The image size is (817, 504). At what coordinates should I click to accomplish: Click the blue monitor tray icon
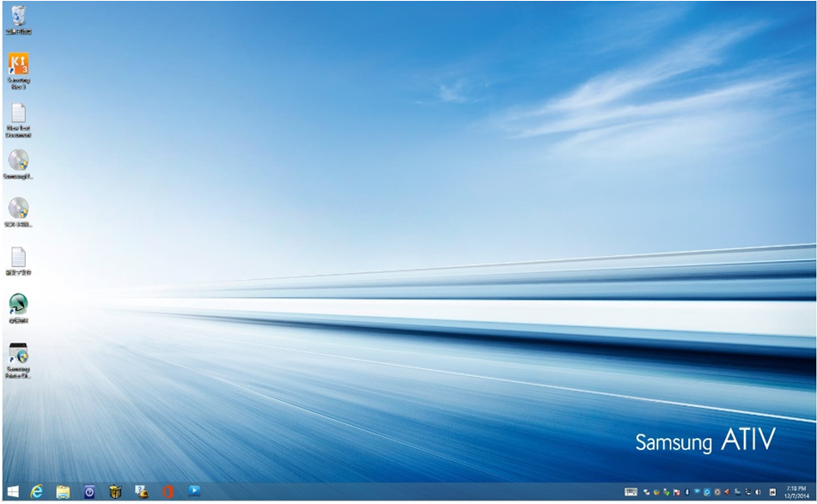coord(698,491)
